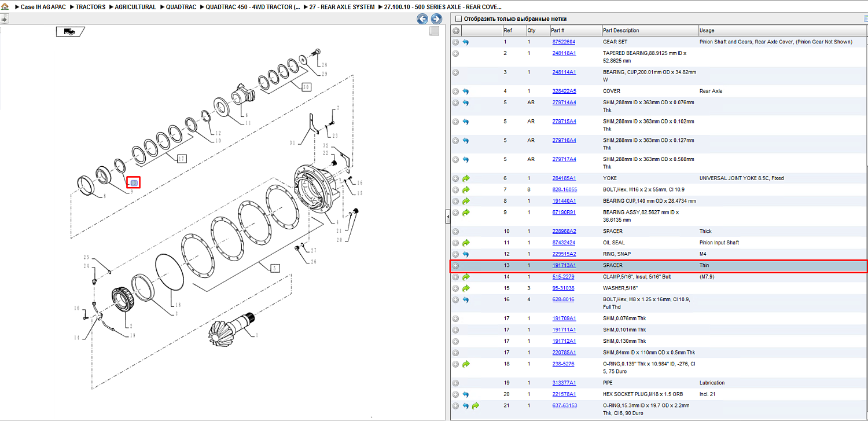Image resolution: width=868 pixels, height=421 pixels.
Task: Toggle the checkbox at the diagram's top-right corner
Action: pyautogui.click(x=434, y=31)
